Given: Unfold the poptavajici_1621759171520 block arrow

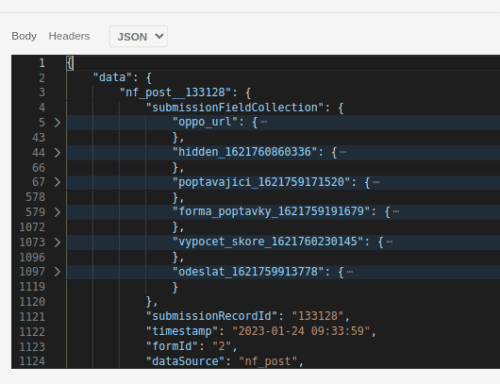Looking at the screenshot, I should (x=57, y=182).
